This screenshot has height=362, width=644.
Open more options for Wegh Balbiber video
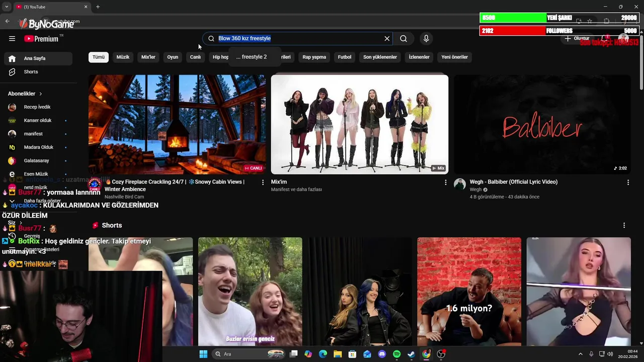[628, 183]
